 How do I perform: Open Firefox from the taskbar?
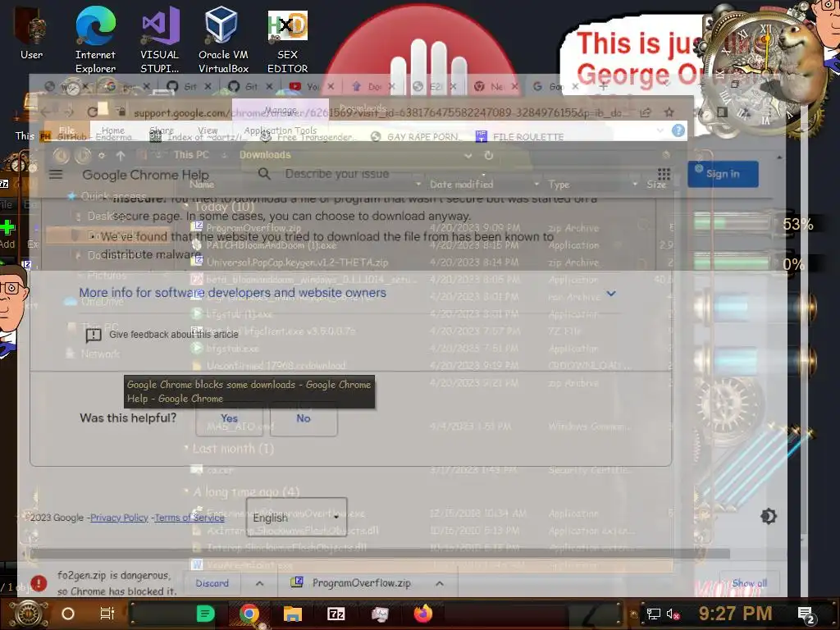pyautogui.click(x=422, y=614)
